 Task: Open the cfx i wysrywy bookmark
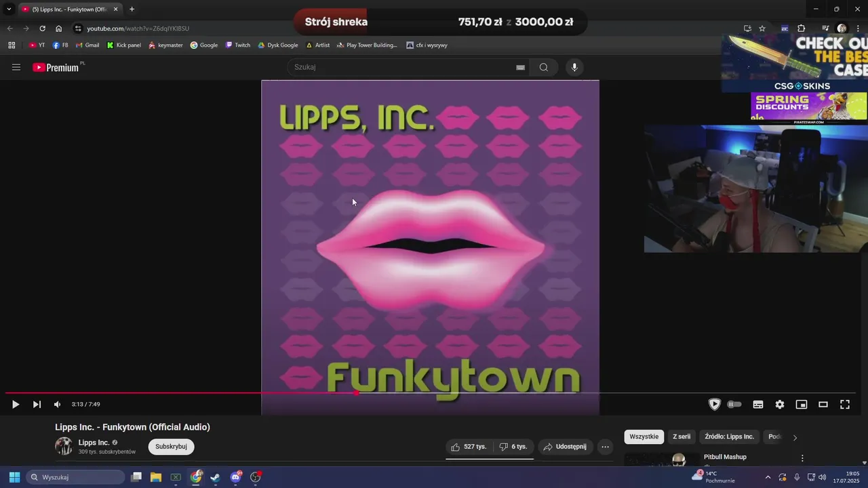coord(427,45)
